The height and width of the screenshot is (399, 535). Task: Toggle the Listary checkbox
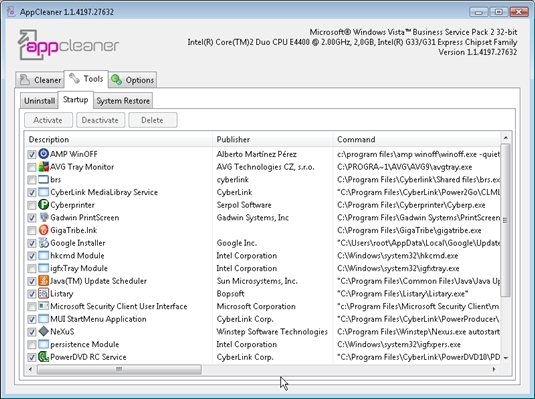pyautogui.click(x=32, y=294)
